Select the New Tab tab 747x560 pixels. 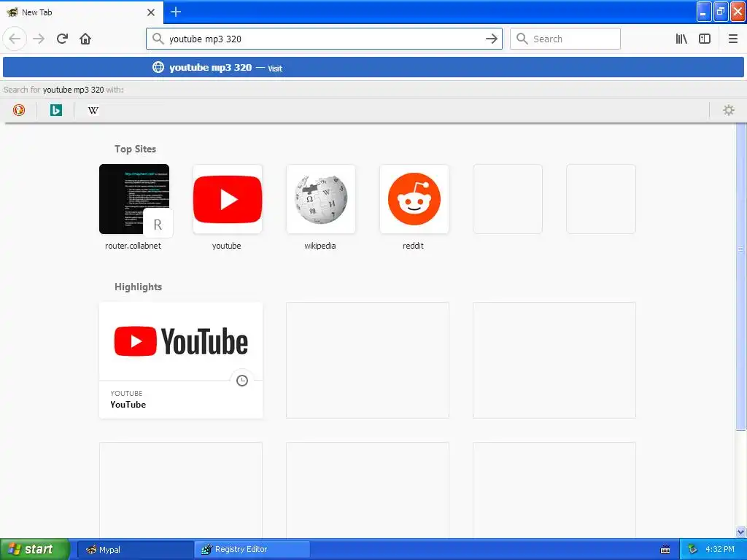[x=81, y=12]
